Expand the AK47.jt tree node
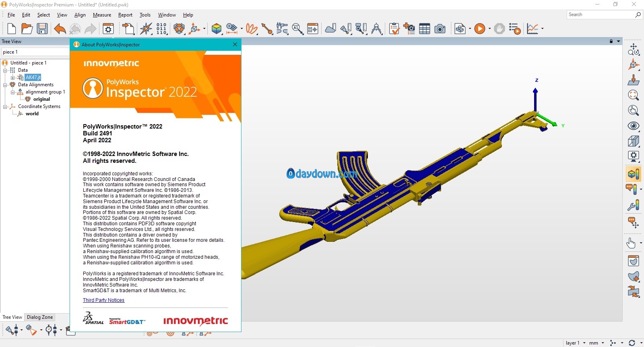The width and height of the screenshot is (644, 347). [x=12, y=77]
